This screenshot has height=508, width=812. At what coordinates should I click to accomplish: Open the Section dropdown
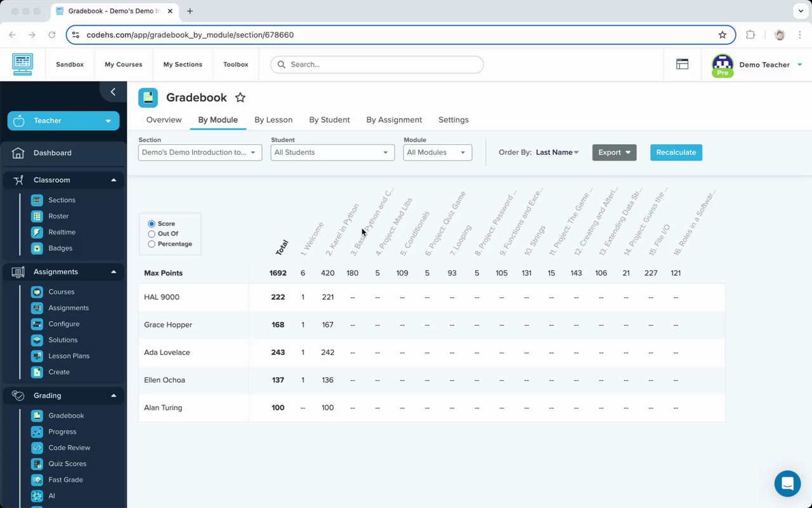point(200,152)
